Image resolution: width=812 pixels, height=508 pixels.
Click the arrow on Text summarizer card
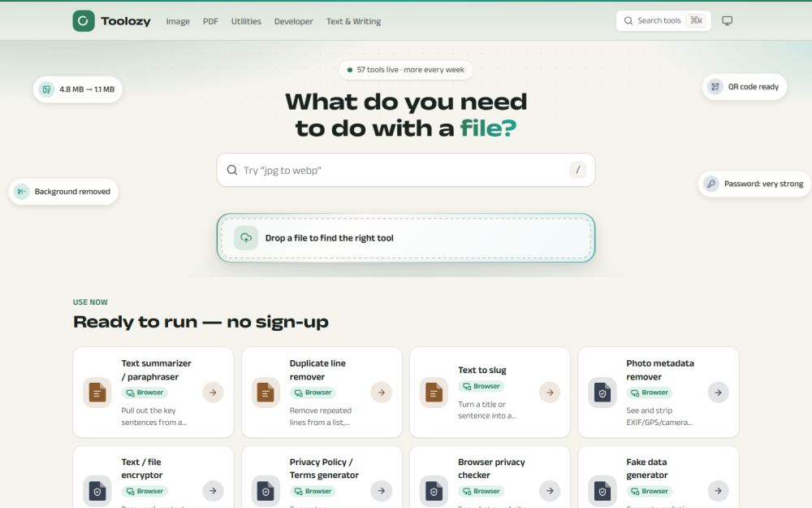click(213, 393)
